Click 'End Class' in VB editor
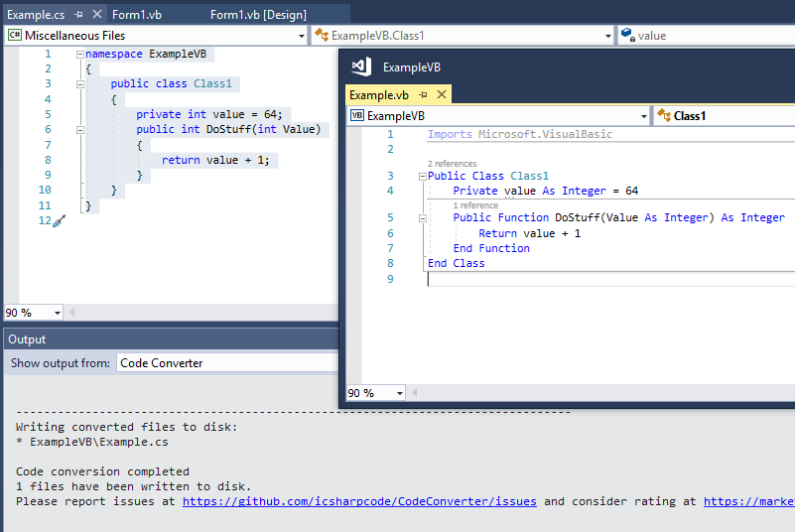The height and width of the screenshot is (532, 795). (456, 263)
